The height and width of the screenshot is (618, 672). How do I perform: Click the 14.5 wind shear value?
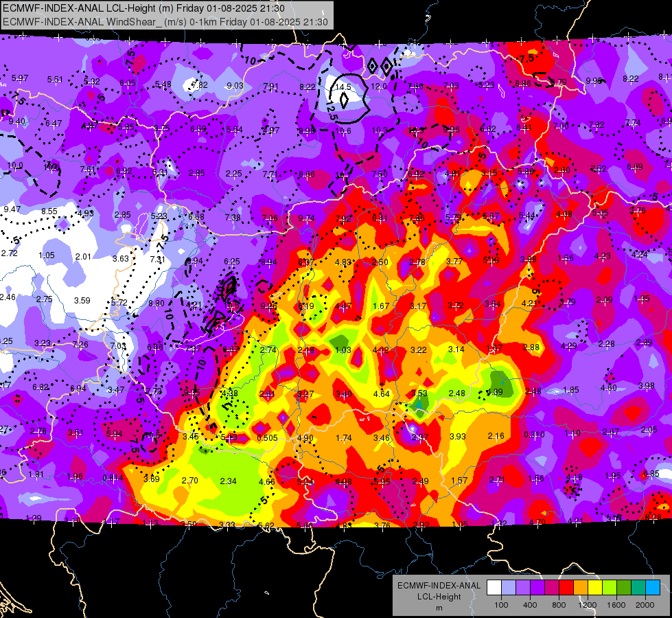[343, 87]
